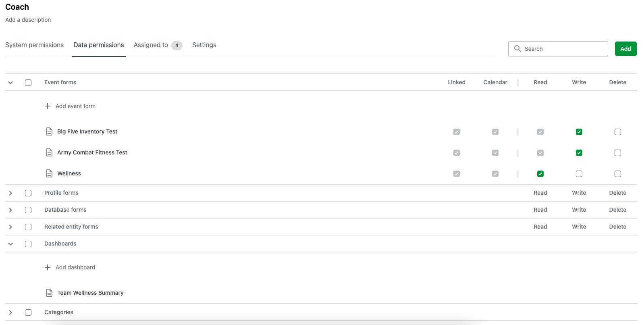Click the document icon beside Team Wellness Summary
The width and height of the screenshot is (644, 325).
point(49,293)
